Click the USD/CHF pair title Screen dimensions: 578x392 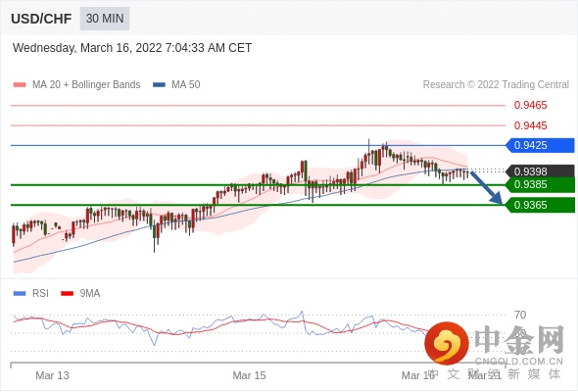click(x=41, y=19)
